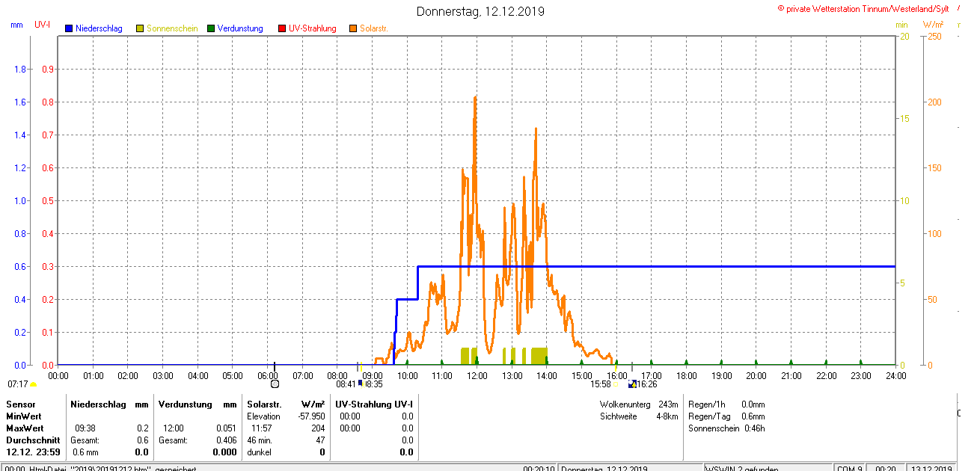Click the Regen/Tag 0.6mm value

point(753,416)
